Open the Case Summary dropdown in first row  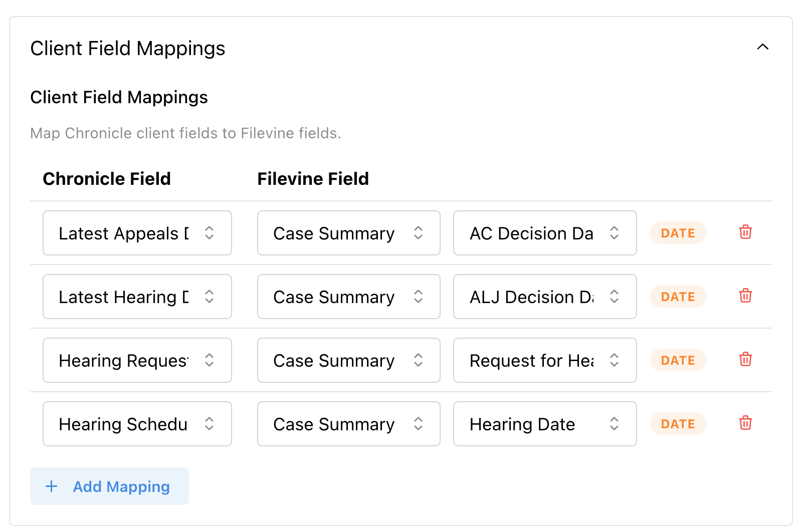click(x=348, y=233)
